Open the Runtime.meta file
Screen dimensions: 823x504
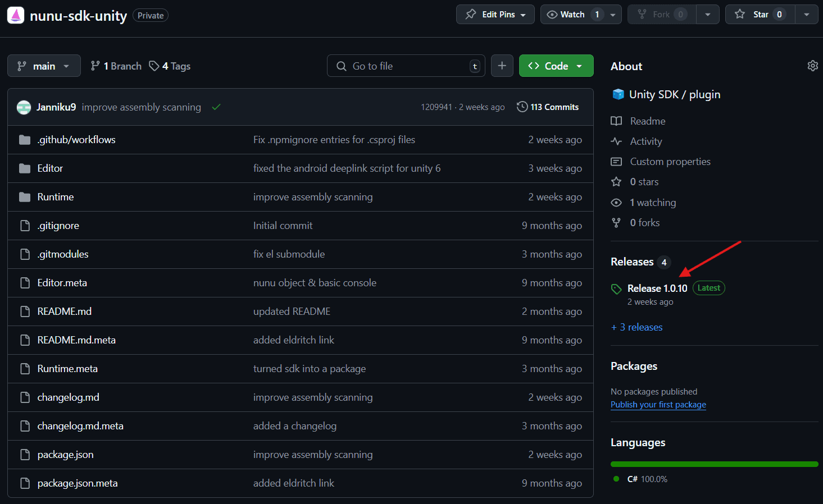click(x=67, y=369)
